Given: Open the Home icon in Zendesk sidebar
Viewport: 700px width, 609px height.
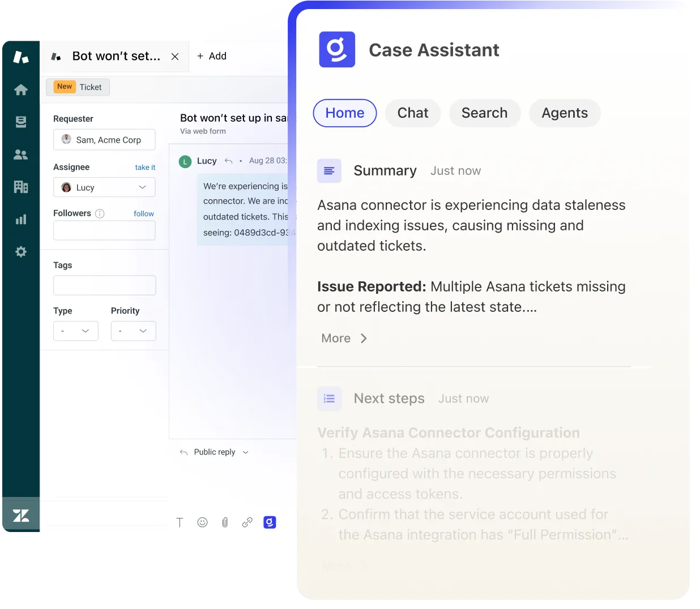Looking at the screenshot, I should pyautogui.click(x=21, y=90).
